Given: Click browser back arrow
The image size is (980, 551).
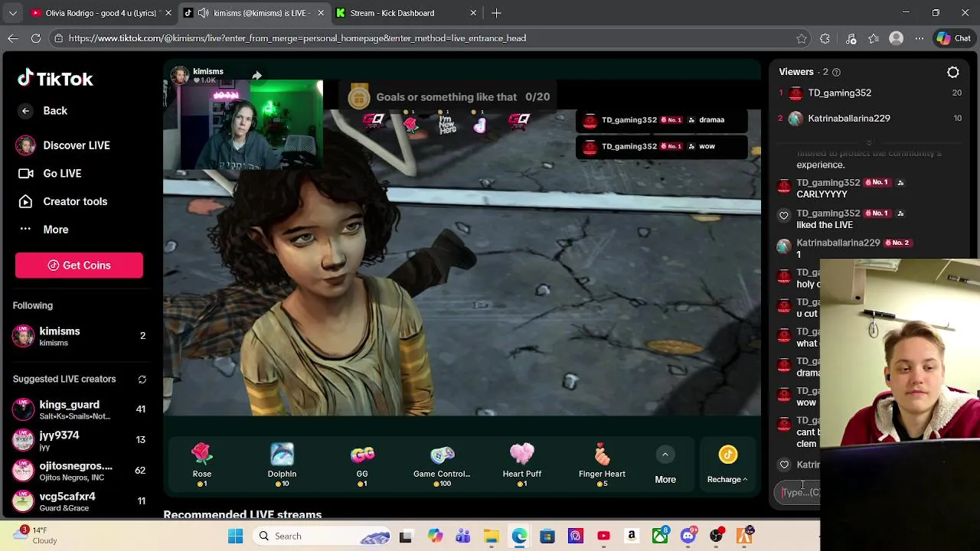Looking at the screenshot, I should coord(13,38).
